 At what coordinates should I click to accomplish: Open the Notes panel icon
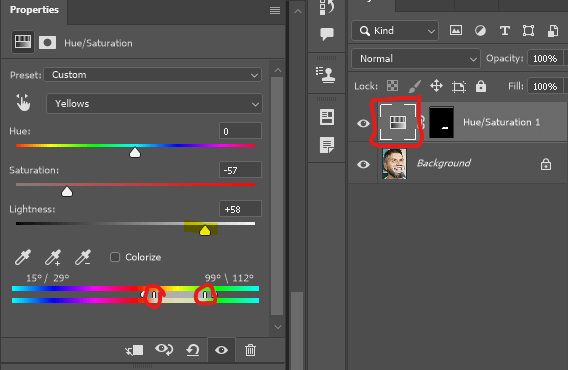click(327, 145)
